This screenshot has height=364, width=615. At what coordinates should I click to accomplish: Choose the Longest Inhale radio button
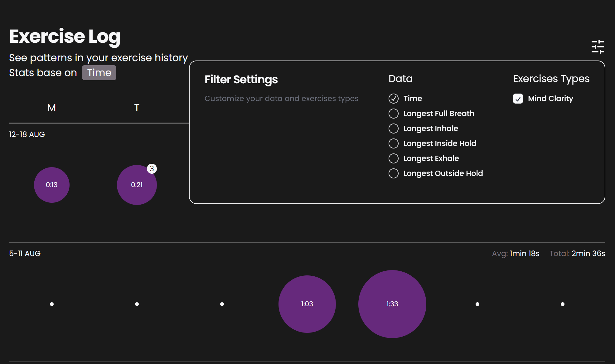pos(394,129)
